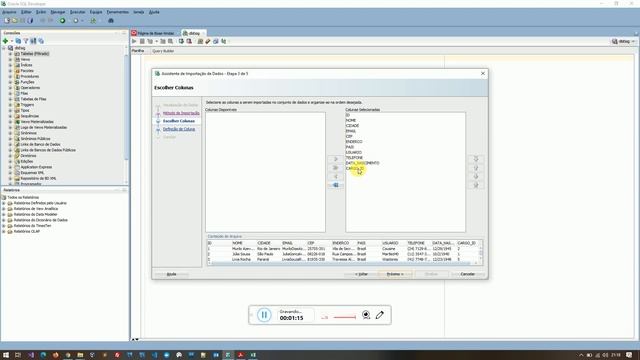Expand the Application Express node
This screenshot has height=360, width=640.
point(10,167)
